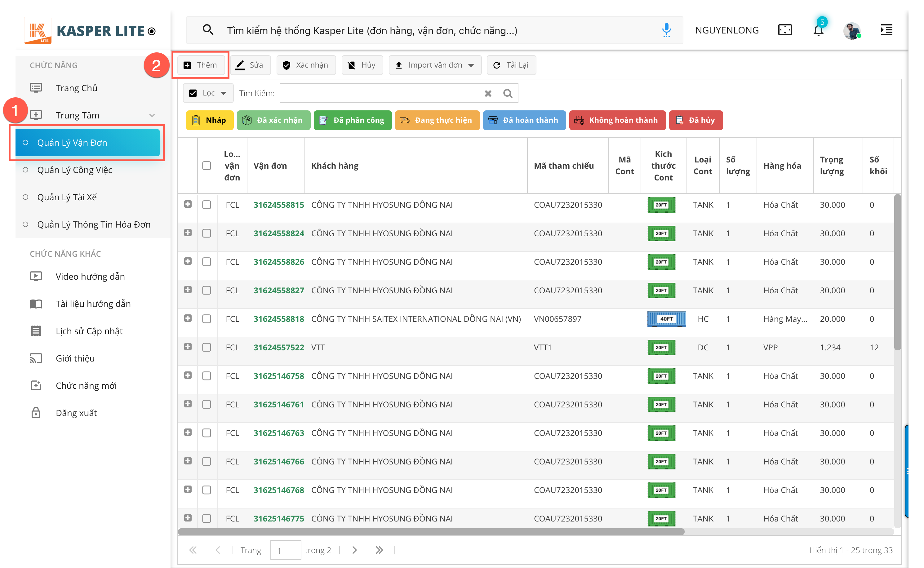Click the Xác nhận button
Screen dimensions: 924x568
306,65
